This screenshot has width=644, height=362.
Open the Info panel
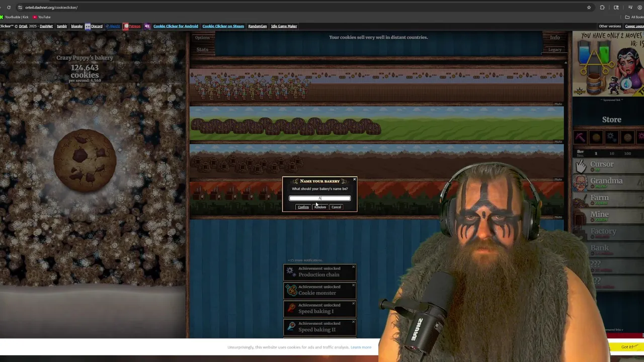click(x=555, y=37)
